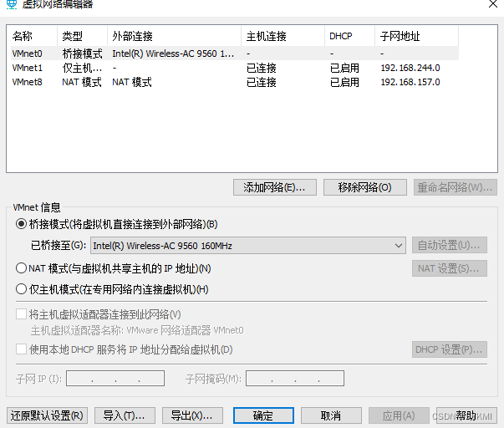Click subnet address 192.168.244.0 cell
The width and height of the screenshot is (504, 428).
tap(410, 68)
